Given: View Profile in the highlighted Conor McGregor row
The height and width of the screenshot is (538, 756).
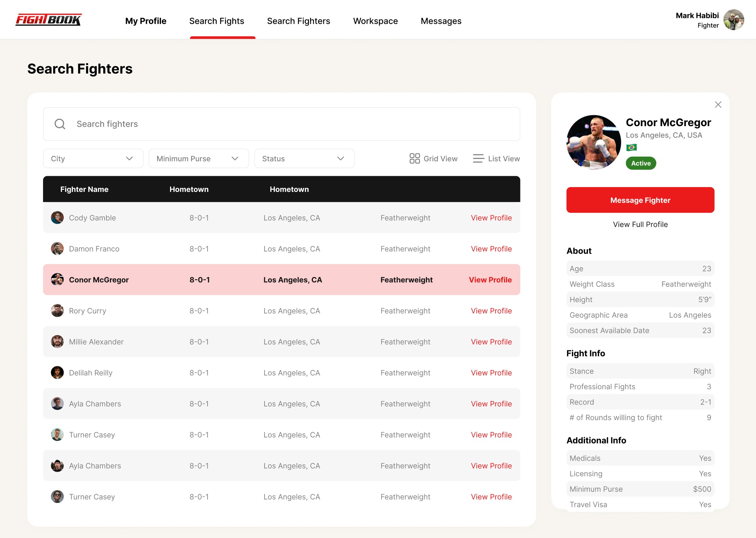Looking at the screenshot, I should pyautogui.click(x=490, y=280).
